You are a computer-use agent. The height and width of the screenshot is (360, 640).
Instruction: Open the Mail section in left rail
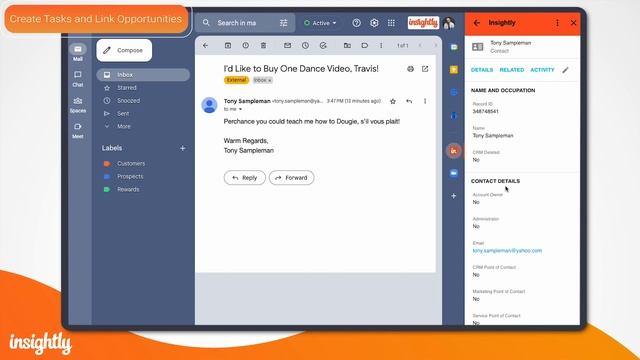(78, 53)
